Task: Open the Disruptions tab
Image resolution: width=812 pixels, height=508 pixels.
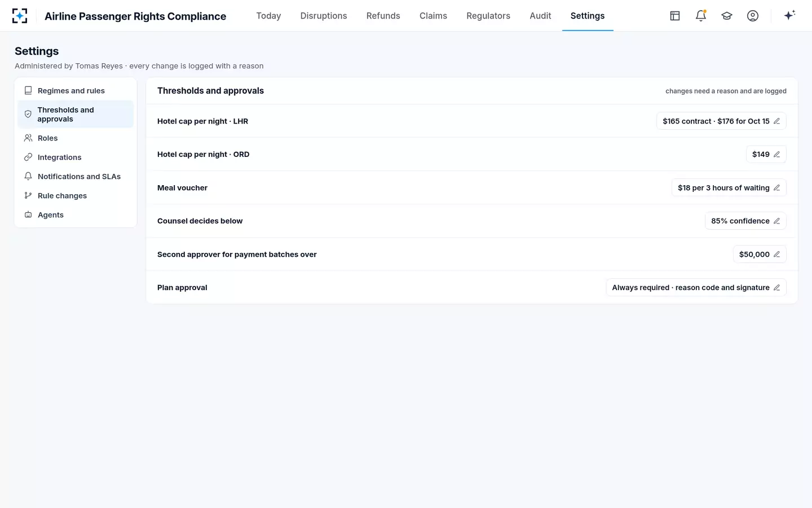Action: point(324,16)
